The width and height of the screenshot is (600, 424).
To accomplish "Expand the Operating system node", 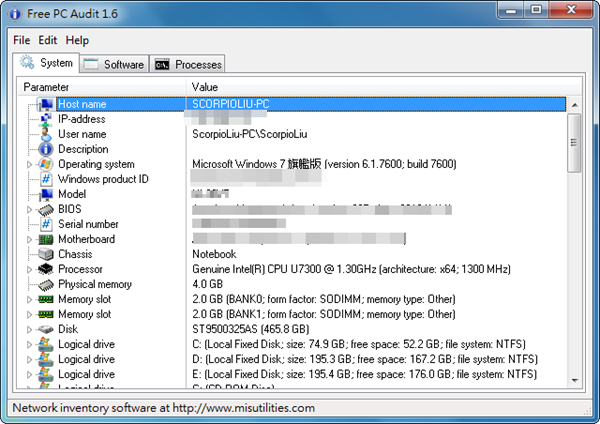I will pyautogui.click(x=29, y=165).
